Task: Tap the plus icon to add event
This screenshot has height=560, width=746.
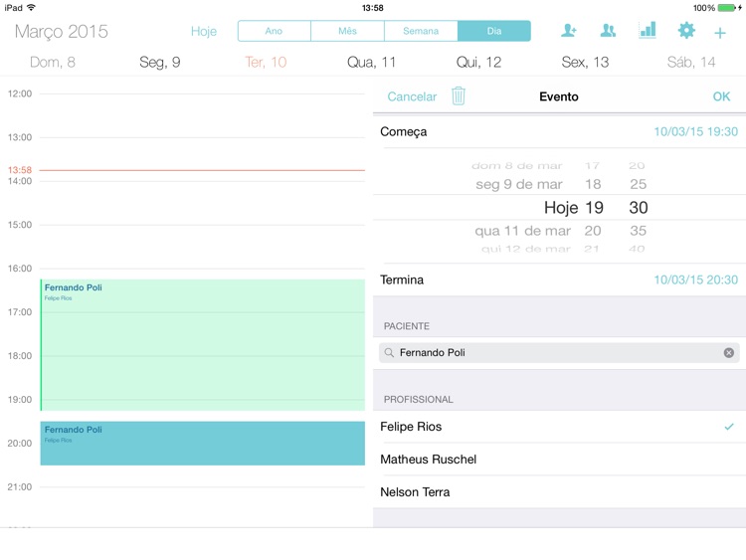Action: click(720, 33)
